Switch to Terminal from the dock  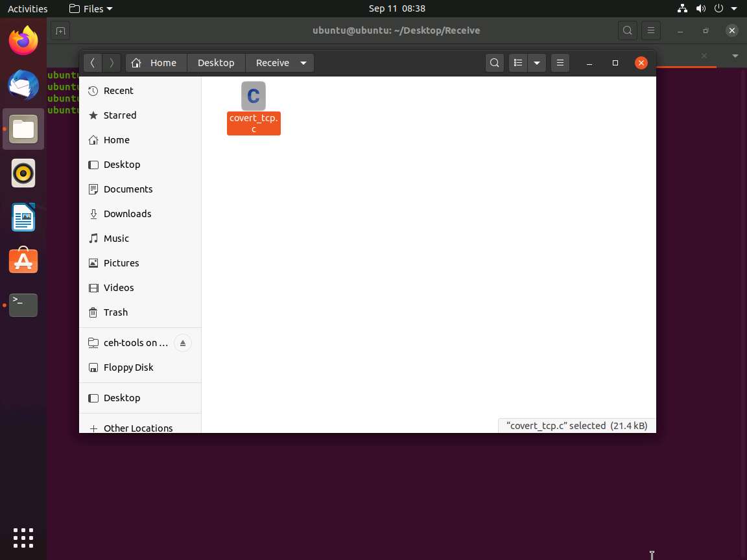(x=23, y=305)
